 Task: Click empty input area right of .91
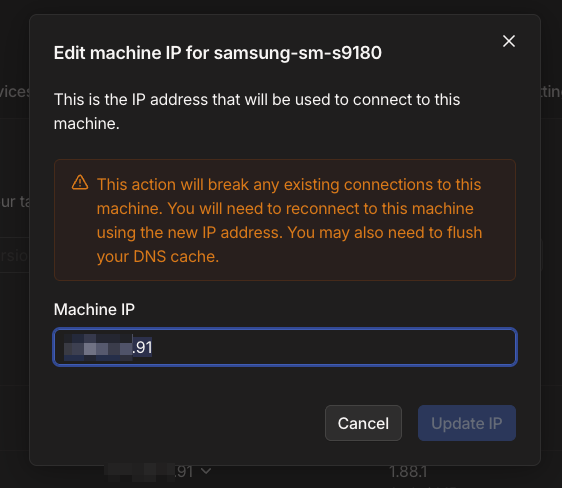[333, 347]
